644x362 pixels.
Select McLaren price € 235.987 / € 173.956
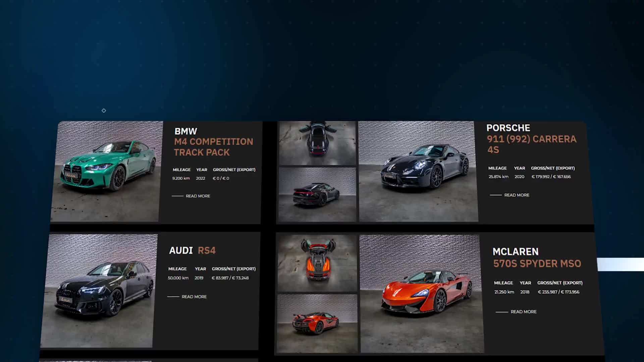559,292
